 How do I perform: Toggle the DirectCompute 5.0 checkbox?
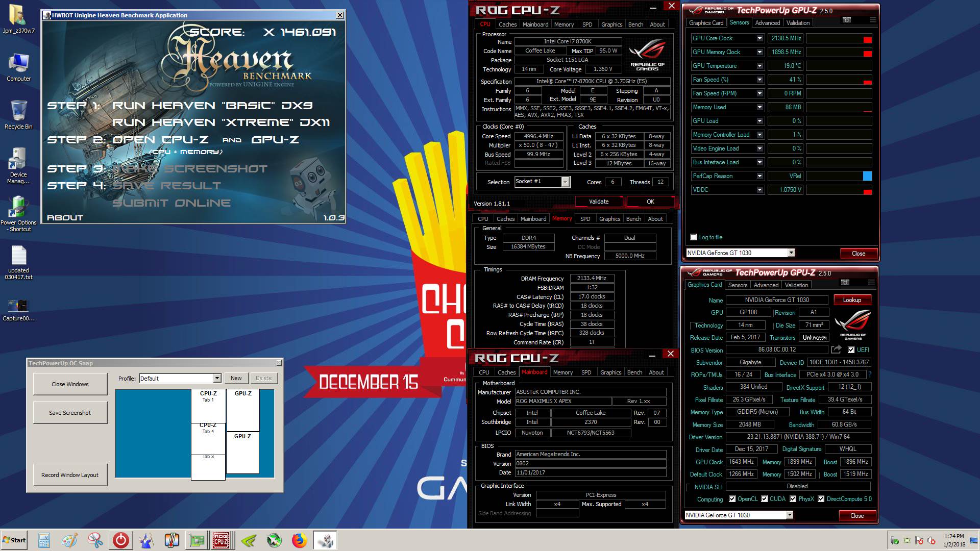[821, 499]
